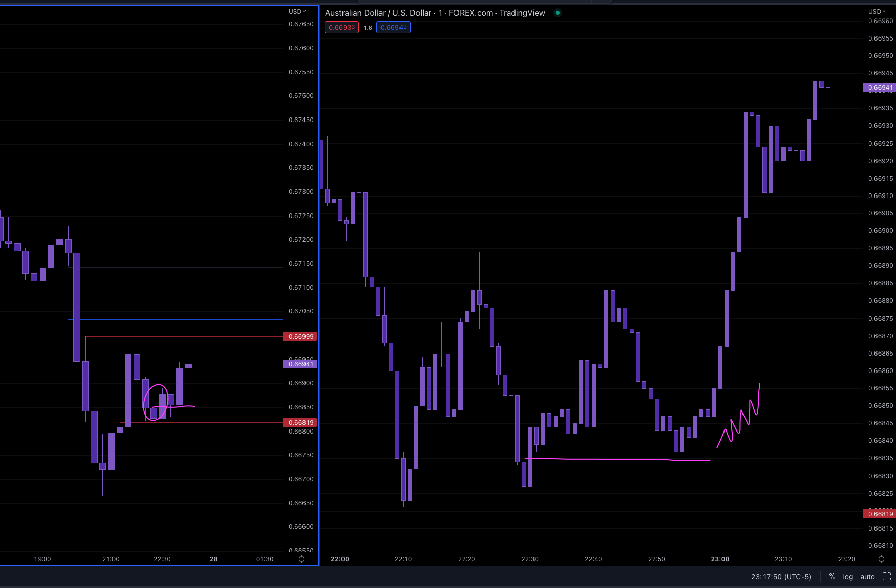The height and width of the screenshot is (588, 896).
Task: Click the 22:40 time label on right axis
Action: [594, 559]
